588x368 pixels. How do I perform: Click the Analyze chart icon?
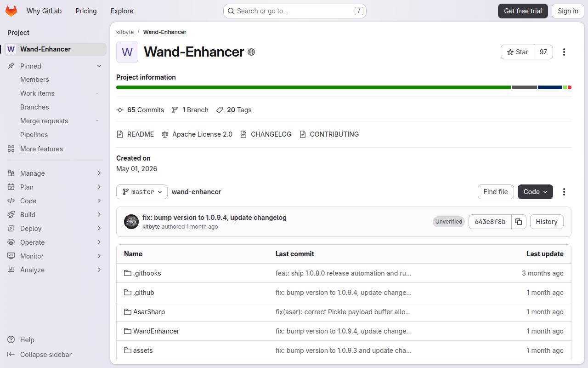coord(11,270)
